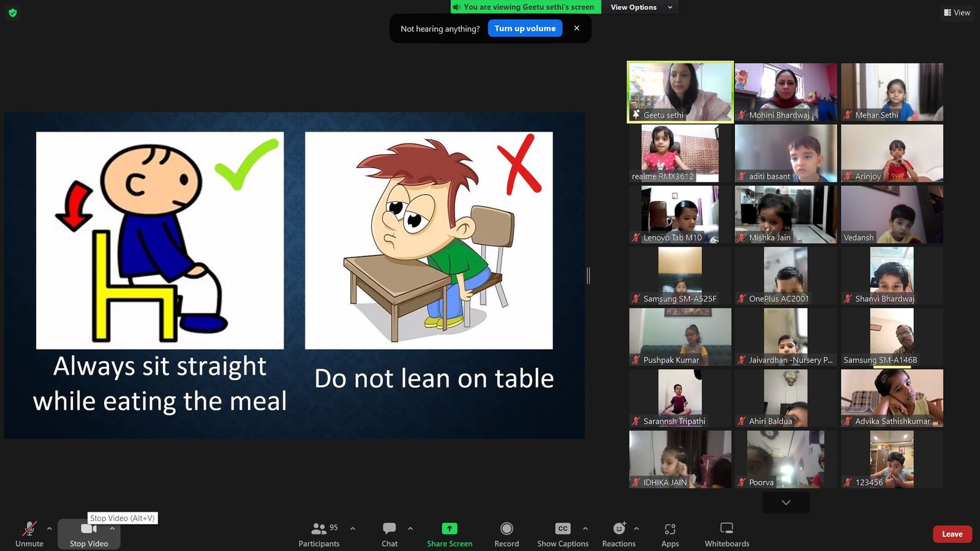Click the green encryption shield icon
This screenshot has height=551, width=980.
(x=13, y=12)
